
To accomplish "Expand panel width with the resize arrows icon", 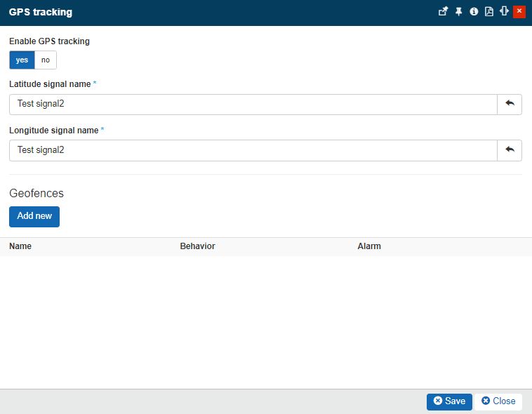I will [x=504, y=12].
